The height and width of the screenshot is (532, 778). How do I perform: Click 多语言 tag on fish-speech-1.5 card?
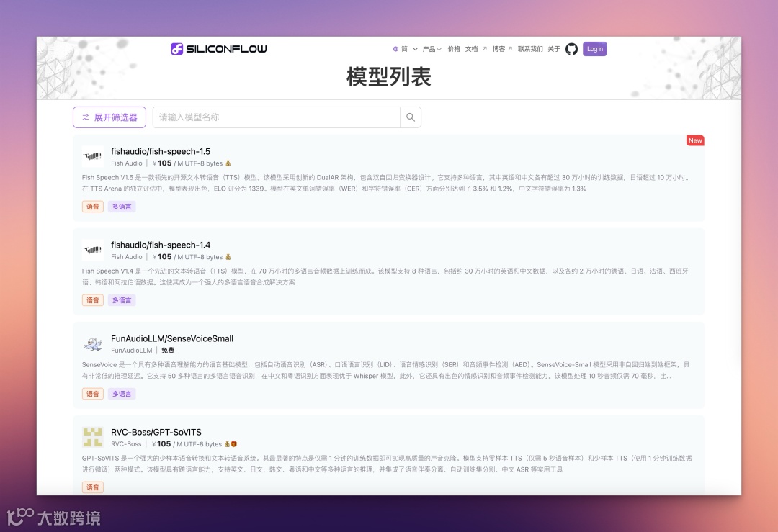(x=122, y=207)
